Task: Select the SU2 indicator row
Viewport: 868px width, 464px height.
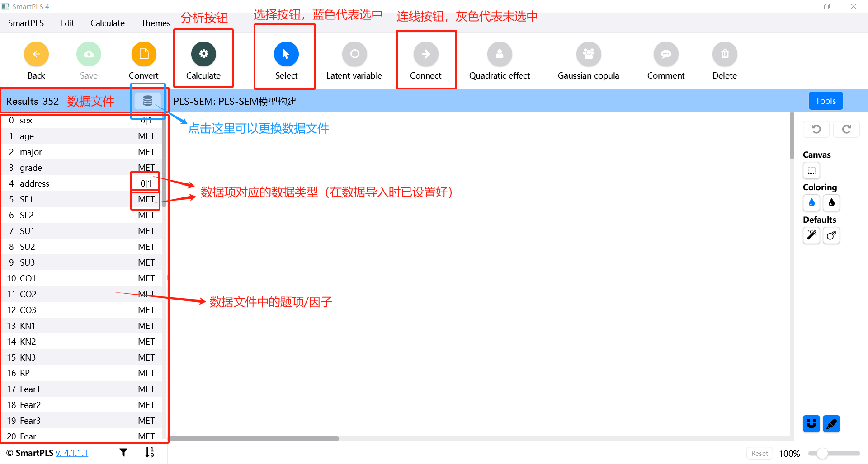Action: pyautogui.click(x=81, y=247)
